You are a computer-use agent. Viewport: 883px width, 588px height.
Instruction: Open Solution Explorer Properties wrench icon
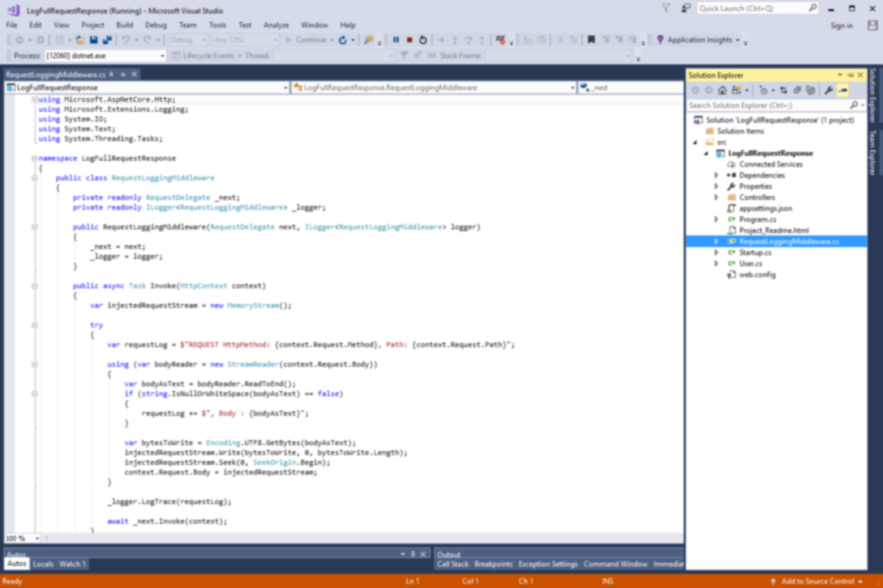pyautogui.click(x=830, y=90)
